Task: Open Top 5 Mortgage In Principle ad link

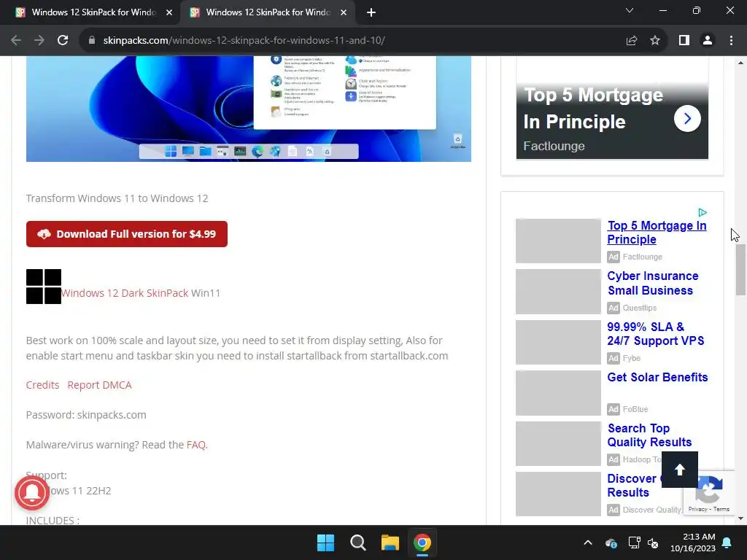Action: point(657,233)
